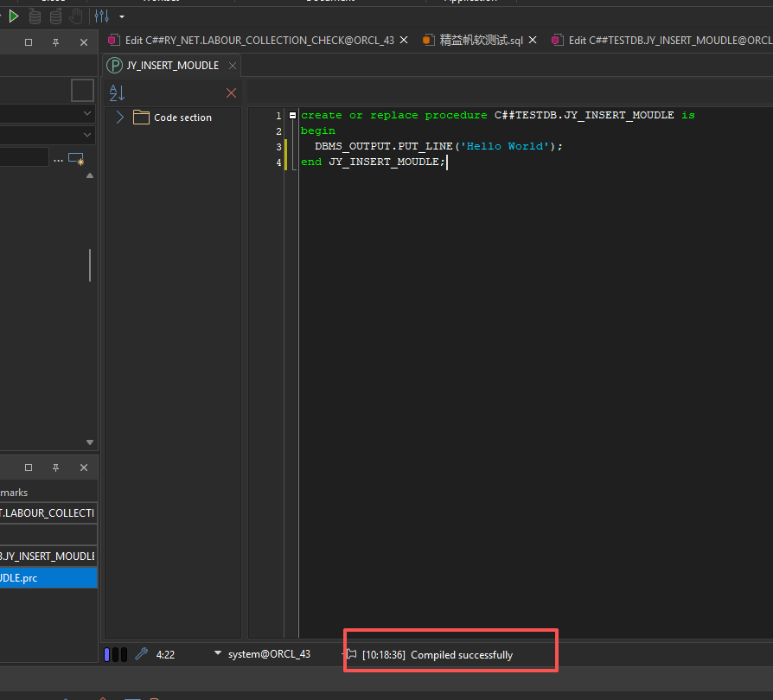Click the 'Hello World' string literal
The height and width of the screenshot is (700, 773).
[x=505, y=146]
